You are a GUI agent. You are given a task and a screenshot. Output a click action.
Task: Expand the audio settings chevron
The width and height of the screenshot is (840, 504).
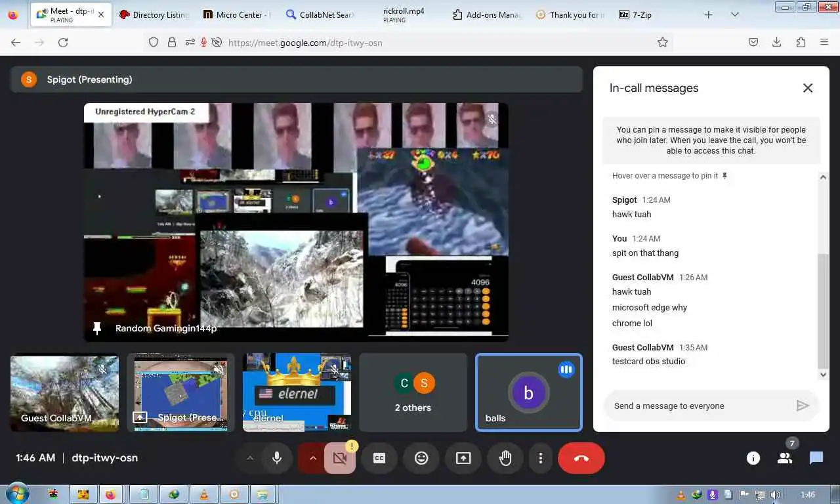pos(250,458)
